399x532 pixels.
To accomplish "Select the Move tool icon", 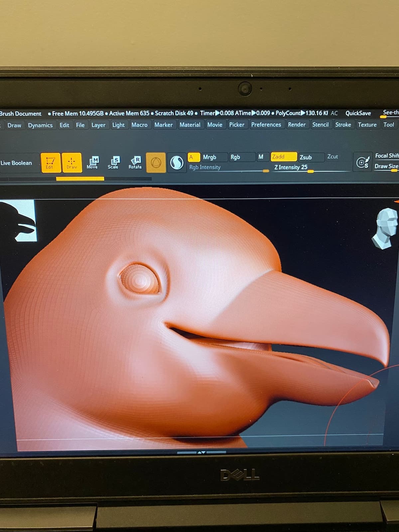I will point(92,163).
